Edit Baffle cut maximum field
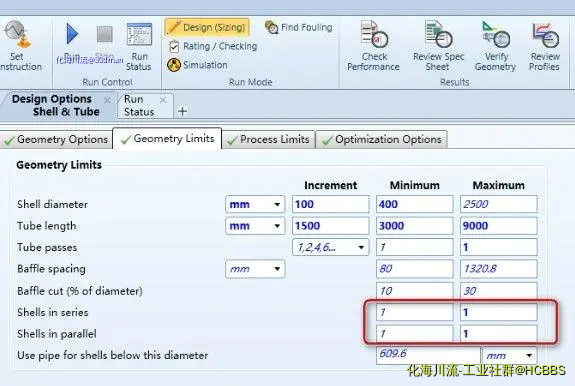575x386 pixels. point(499,291)
